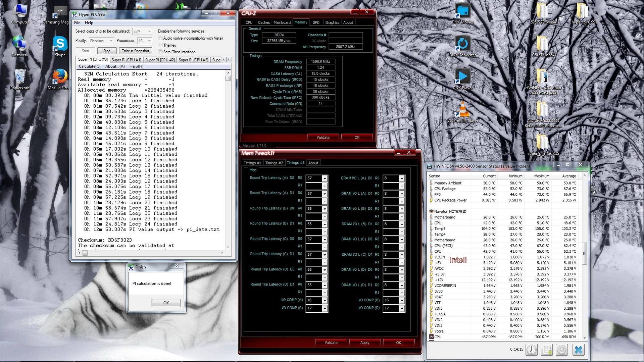Viewport: 644px width, 362px height.
Task: Open the About tab in Mem TweakIt
Action: (x=313, y=163)
